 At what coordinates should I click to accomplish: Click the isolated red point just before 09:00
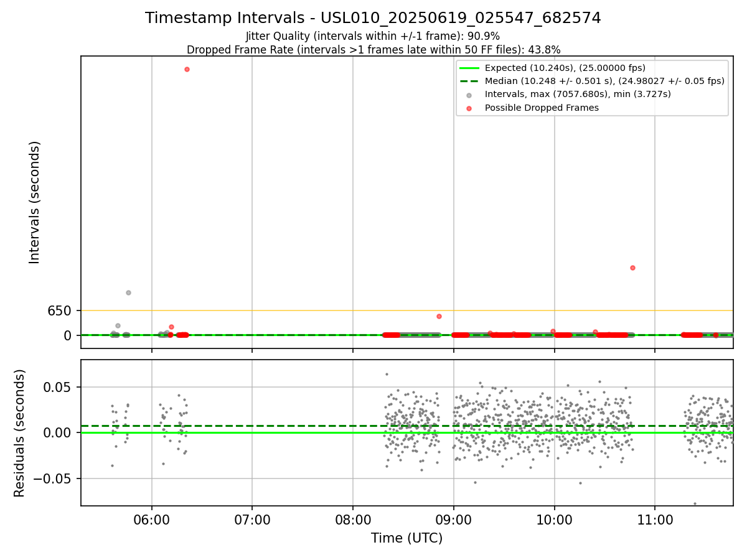[439, 316]
